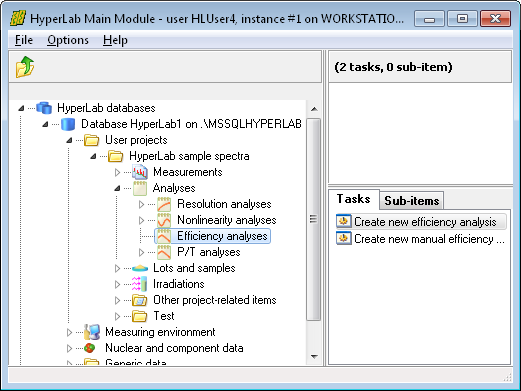Select Nuclear and component data label
The height and width of the screenshot is (391, 521).
174,348
